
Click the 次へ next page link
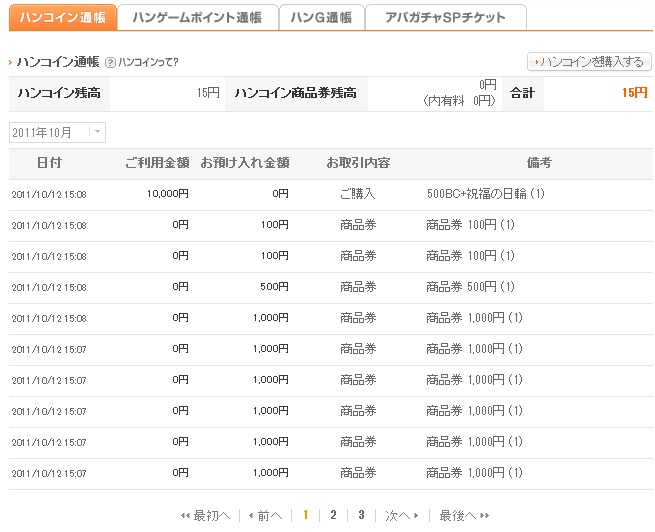tap(397, 516)
